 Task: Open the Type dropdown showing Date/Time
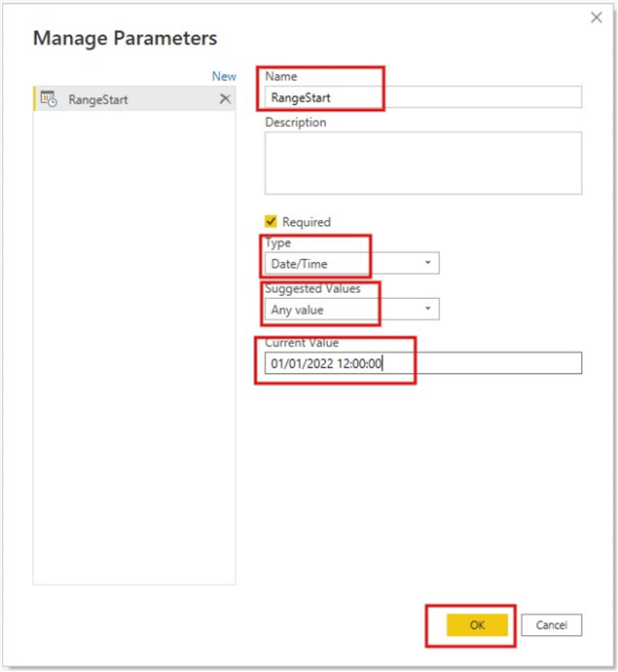click(x=352, y=263)
